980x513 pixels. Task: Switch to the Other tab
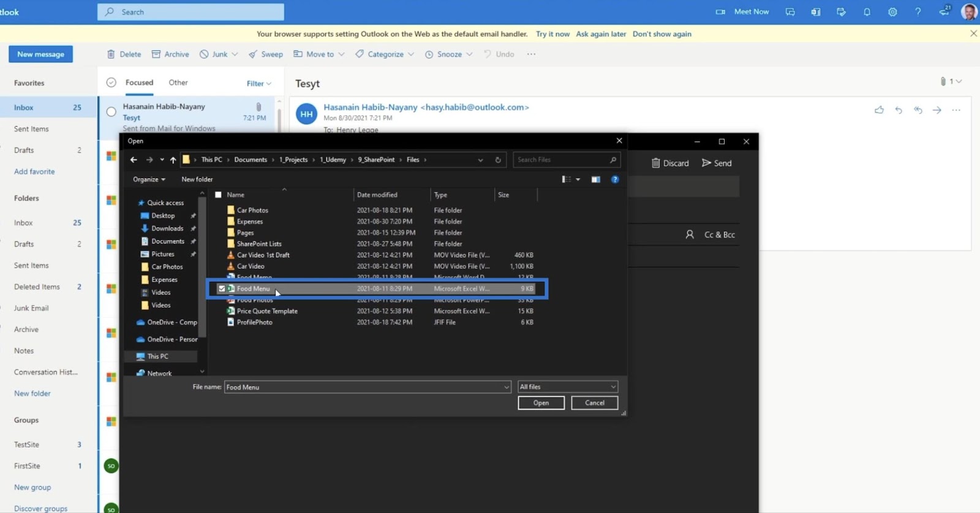[178, 83]
